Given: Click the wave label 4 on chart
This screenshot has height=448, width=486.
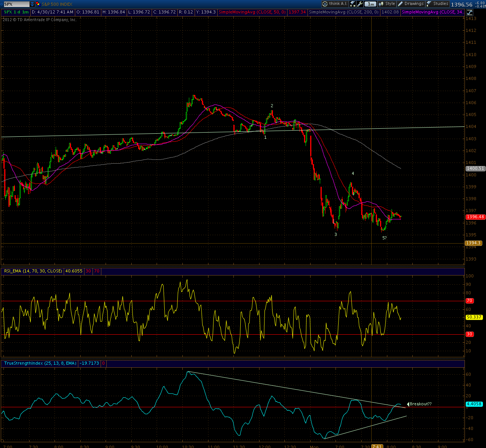Looking at the screenshot, I should 353,173.
